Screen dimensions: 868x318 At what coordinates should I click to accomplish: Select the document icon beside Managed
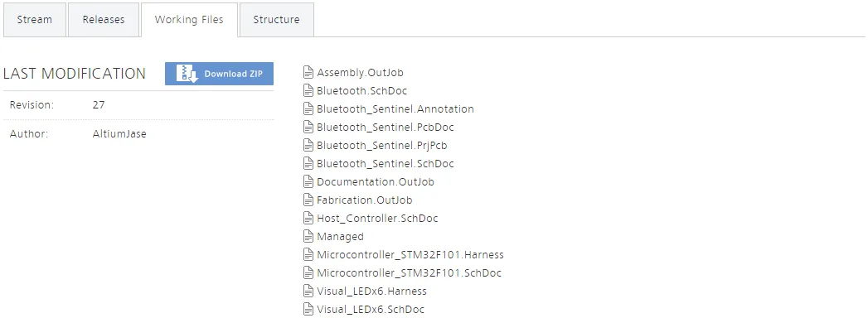pos(308,237)
